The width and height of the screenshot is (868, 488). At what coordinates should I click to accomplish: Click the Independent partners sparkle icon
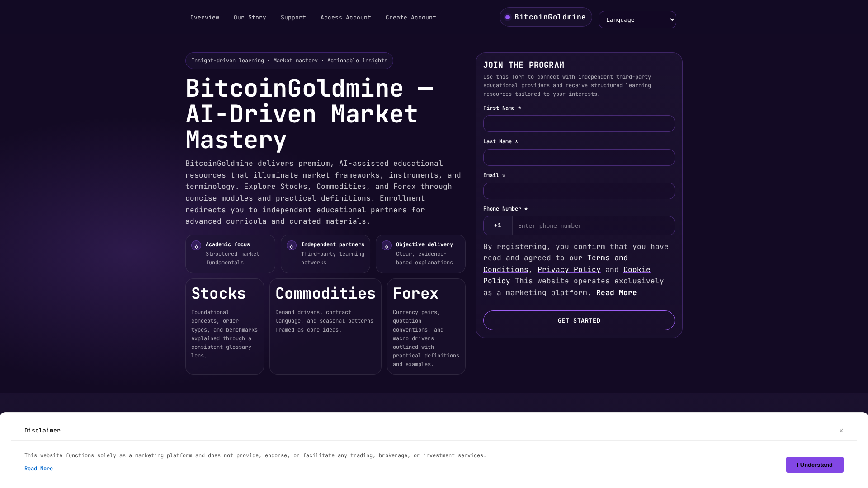tap(292, 246)
